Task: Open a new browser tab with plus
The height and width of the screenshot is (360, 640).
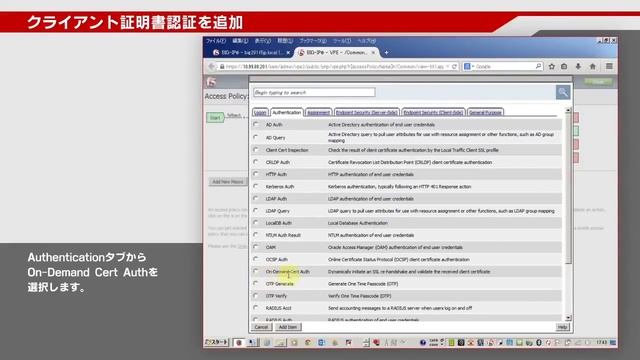Action: click(386, 53)
